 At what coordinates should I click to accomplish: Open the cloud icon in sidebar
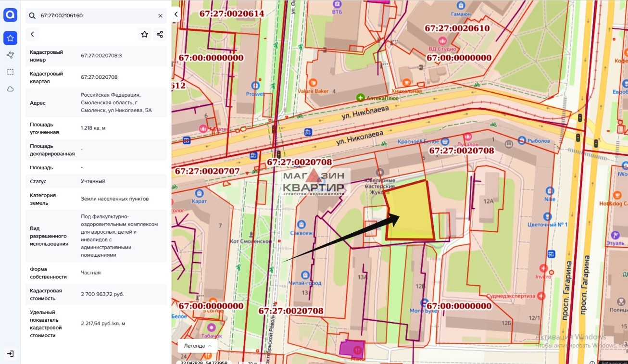(10, 89)
